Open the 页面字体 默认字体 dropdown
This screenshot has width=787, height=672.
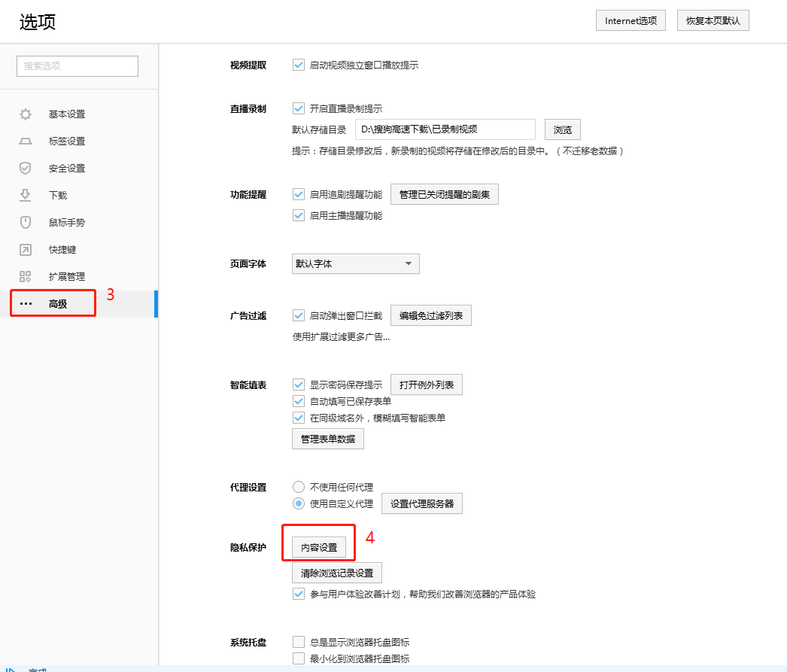click(x=355, y=264)
